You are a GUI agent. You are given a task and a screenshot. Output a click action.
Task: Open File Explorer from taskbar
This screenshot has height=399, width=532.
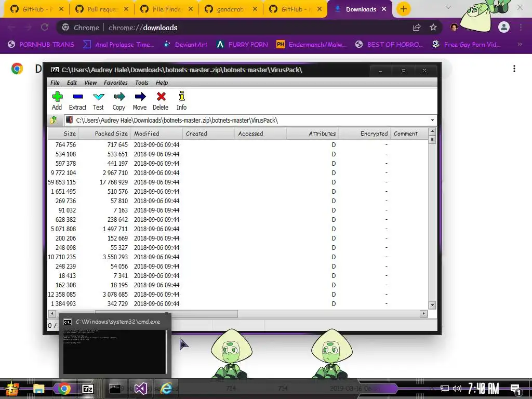point(38,389)
